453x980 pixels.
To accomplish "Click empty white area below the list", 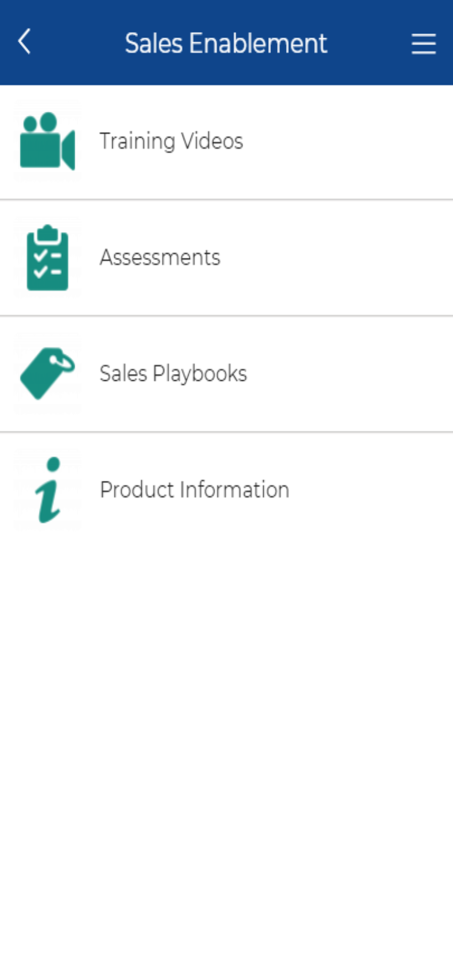I will coord(226,759).
